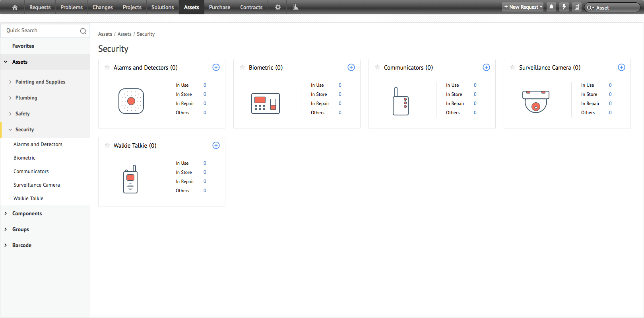Open the admin settings gear icon
Viewport: 644px width, 318px height.
(278, 7)
